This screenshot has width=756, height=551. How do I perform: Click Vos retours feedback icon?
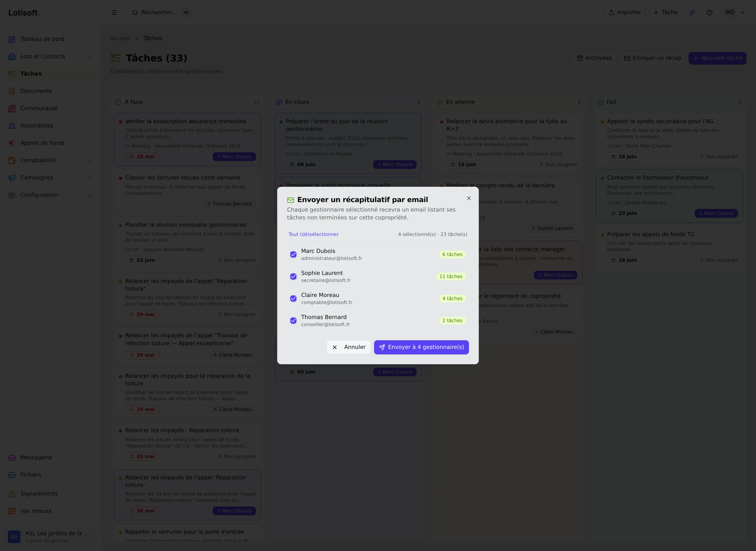click(12, 511)
